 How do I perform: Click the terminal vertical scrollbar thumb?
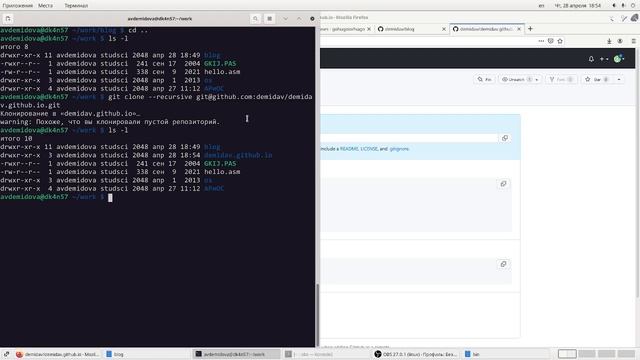[317, 314]
